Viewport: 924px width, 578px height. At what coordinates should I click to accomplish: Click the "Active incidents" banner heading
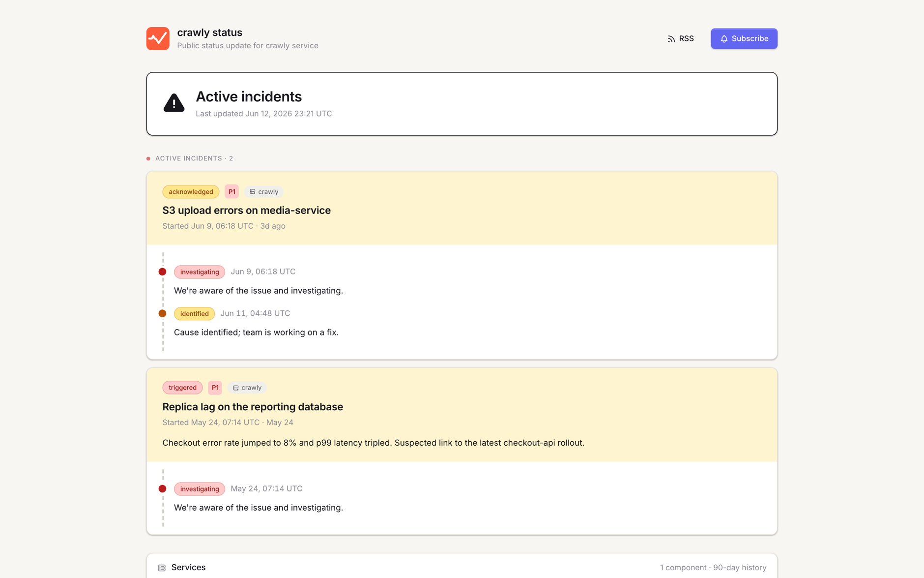pyautogui.click(x=249, y=97)
